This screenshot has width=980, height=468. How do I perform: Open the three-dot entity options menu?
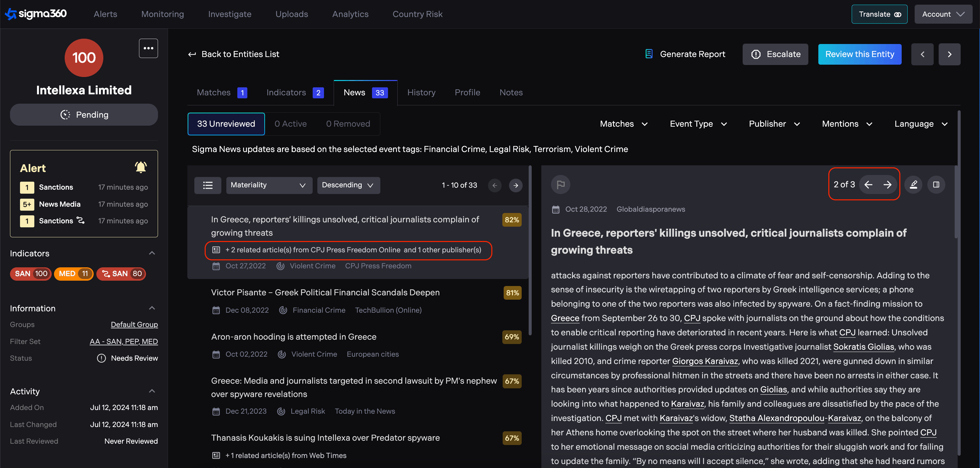coord(148,48)
